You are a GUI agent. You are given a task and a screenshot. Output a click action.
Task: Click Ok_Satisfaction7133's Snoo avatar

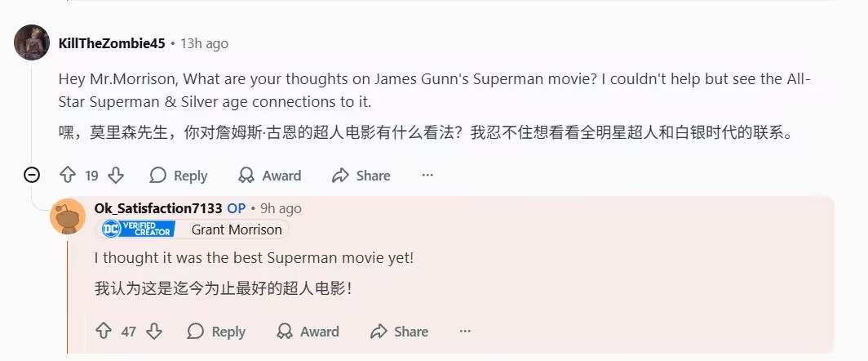(x=68, y=216)
